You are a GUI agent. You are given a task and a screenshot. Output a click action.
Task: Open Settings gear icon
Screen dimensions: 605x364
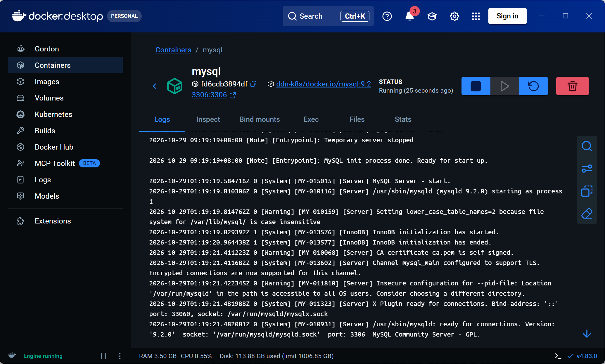pos(454,16)
